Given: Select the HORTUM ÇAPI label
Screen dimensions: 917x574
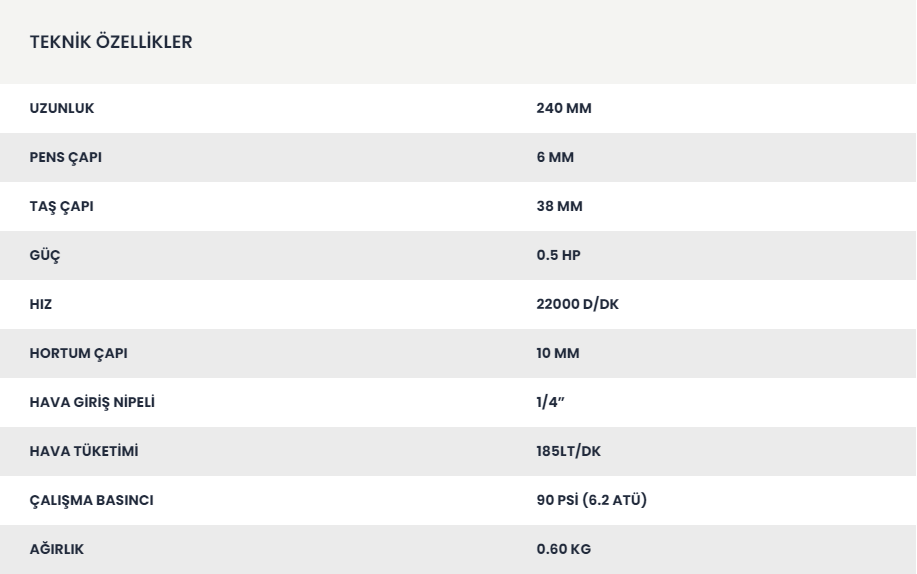Looking at the screenshot, I should [x=78, y=354].
